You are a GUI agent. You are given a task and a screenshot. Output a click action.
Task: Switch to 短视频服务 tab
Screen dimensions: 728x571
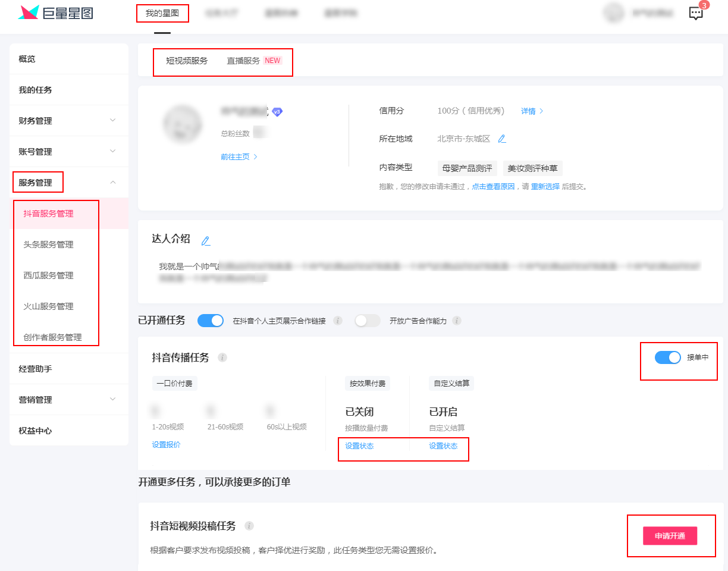[187, 61]
